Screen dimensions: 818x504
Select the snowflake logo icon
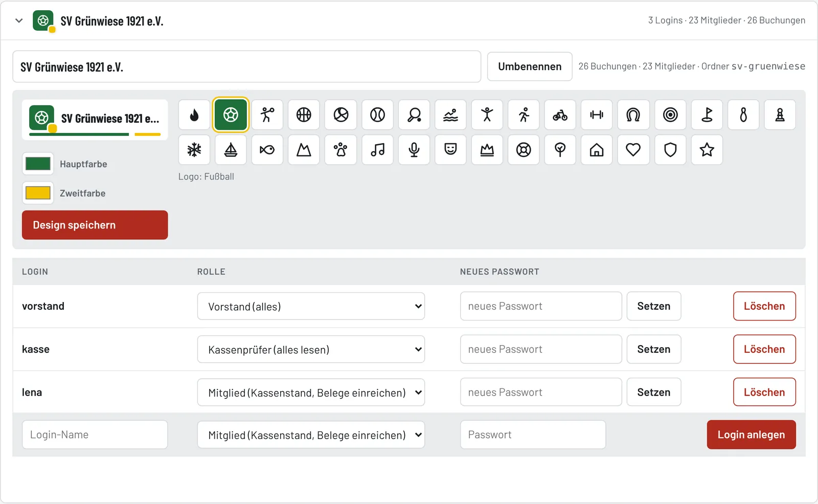[x=194, y=150]
